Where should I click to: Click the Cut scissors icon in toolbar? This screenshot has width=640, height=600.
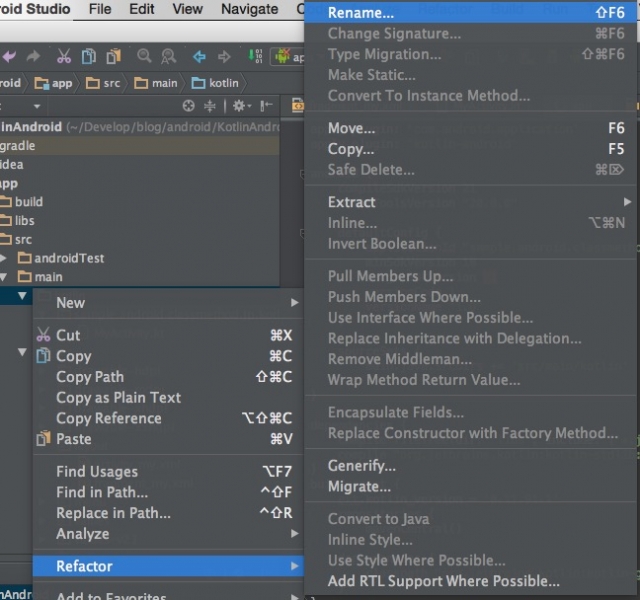(x=64, y=56)
